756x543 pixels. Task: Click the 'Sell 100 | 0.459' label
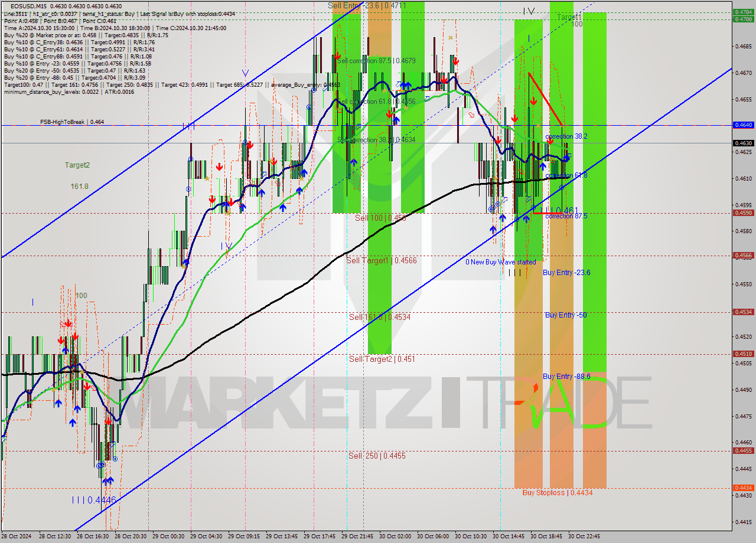[x=380, y=218]
